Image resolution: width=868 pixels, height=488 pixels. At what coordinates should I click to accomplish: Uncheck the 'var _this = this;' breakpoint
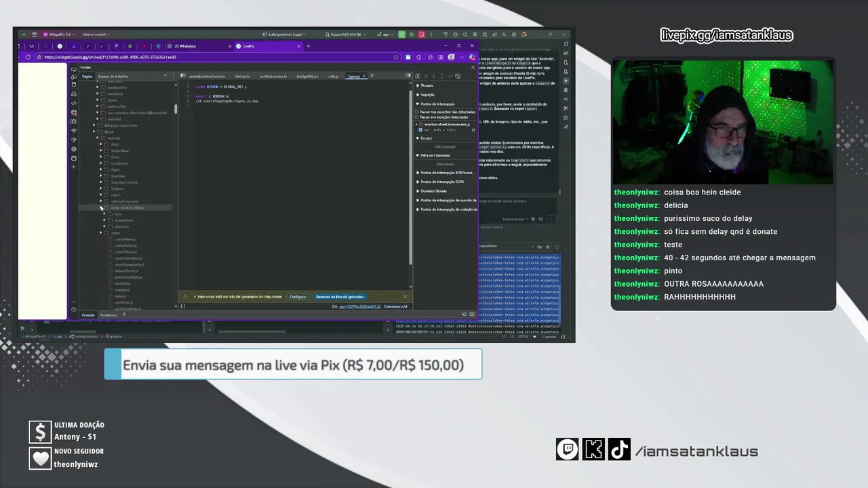pyautogui.click(x=420, y=129)
